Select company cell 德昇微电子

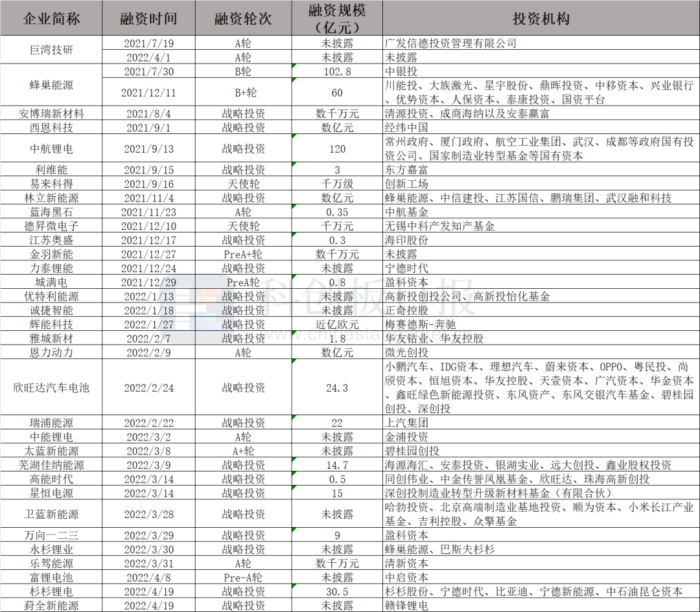(x=51, y=226)
